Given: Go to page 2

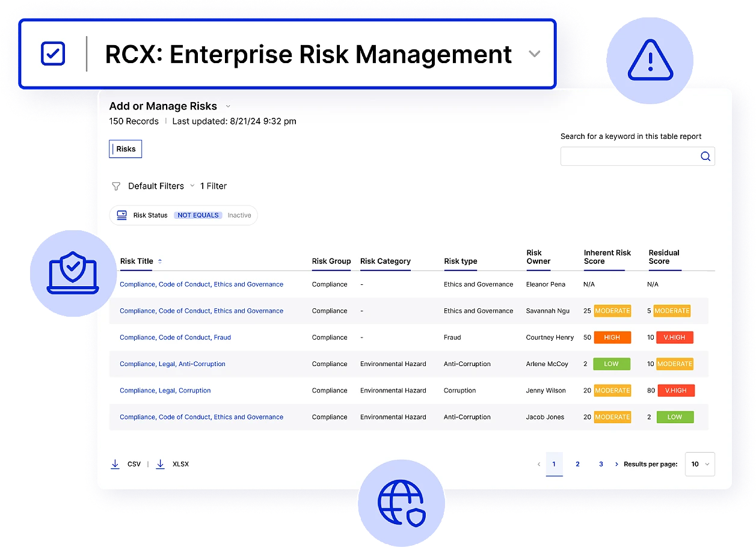Looking at the screenshot, I should tap(577, 464).
